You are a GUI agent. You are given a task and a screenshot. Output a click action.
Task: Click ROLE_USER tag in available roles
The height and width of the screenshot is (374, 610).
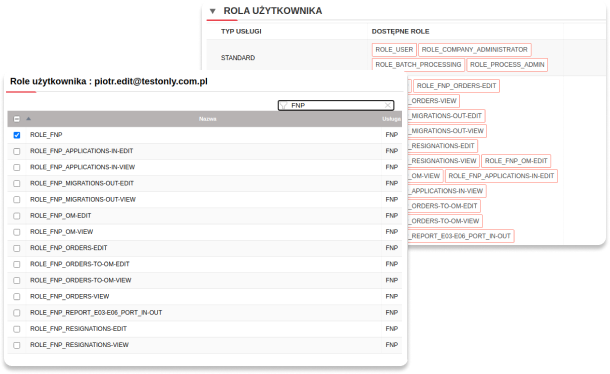(x=394, y=50)
